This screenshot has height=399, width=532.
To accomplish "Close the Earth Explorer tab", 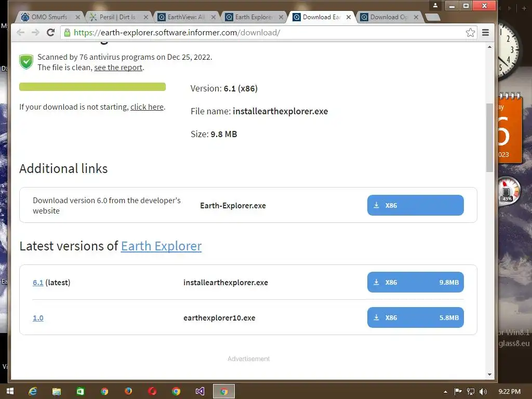I will click(x=281, y=17).
